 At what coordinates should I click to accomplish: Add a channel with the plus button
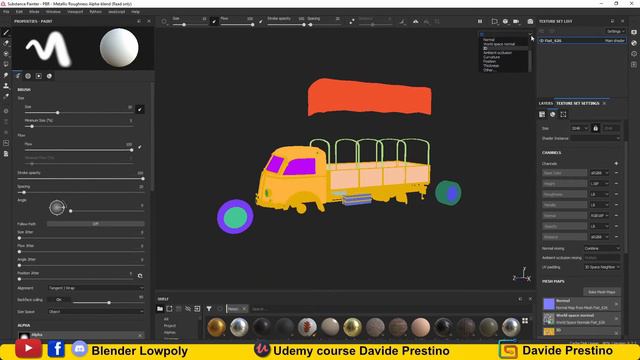pyautogui.click(x=616, y=163)
